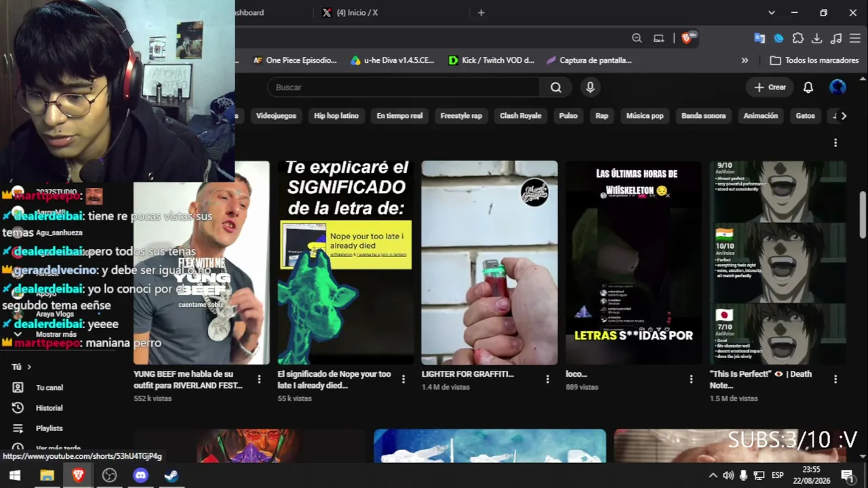The width and height of the screenshot is (868, 488).
Task: Click the install-app icon in the address bar
Action: (x=658, y=39)
